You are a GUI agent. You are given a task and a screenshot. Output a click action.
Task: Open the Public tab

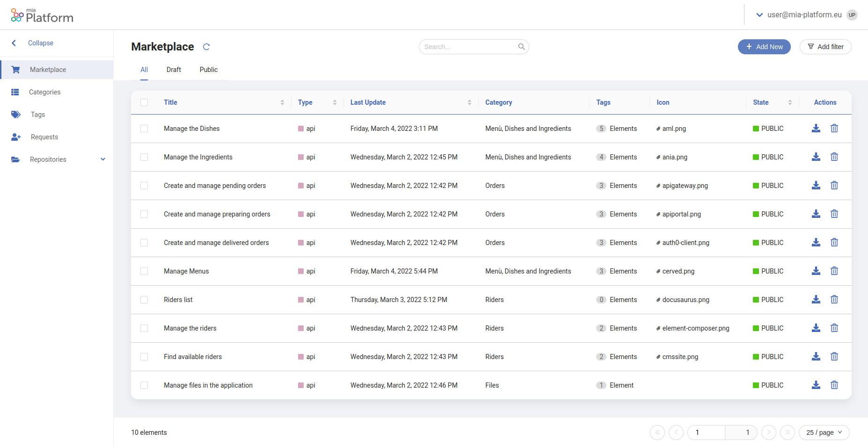tap(208, 69)
